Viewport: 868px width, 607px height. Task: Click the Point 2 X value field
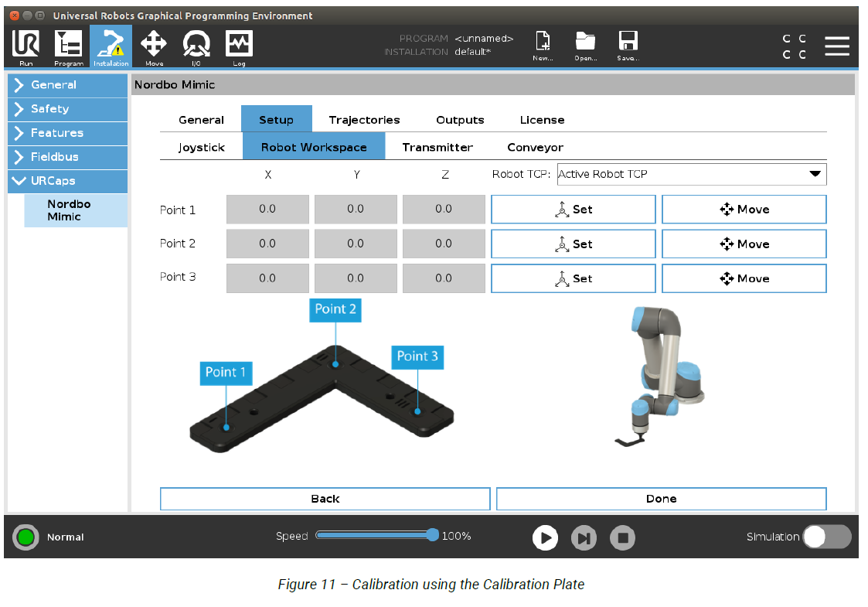(267, 244)
